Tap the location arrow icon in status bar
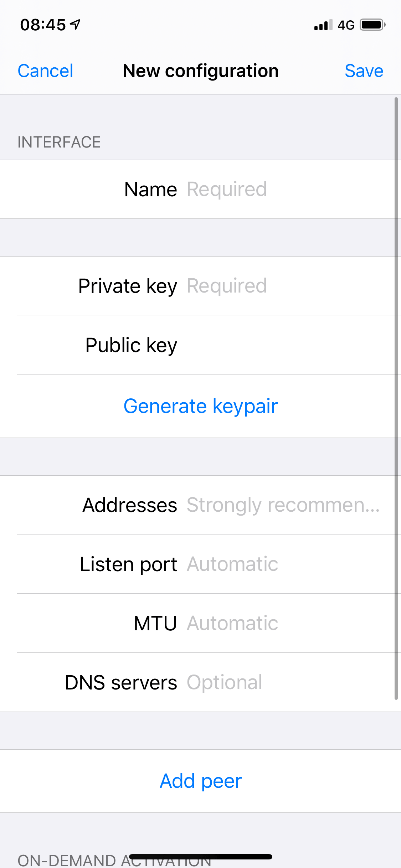Screen dimensions: 401x868 pyautogui.click(x=75, y=24)
